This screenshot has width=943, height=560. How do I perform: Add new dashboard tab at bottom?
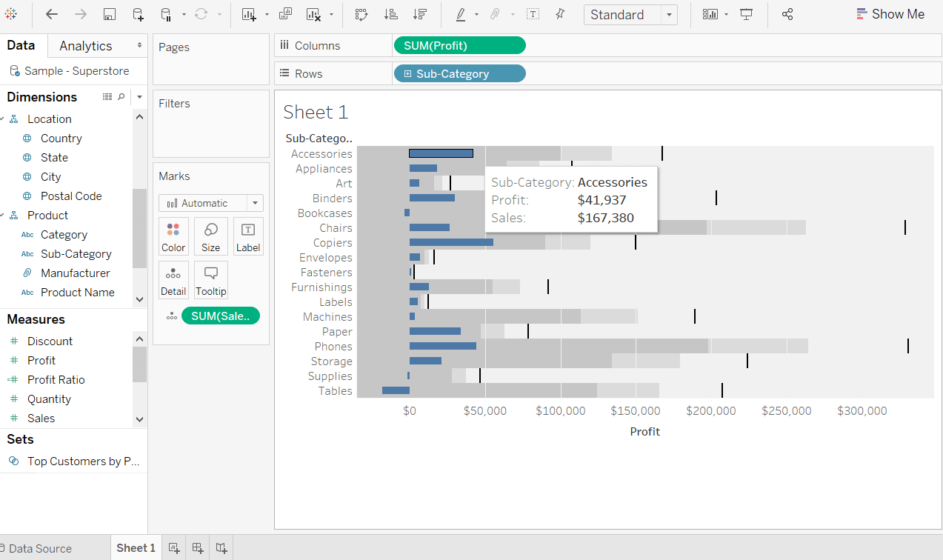click(198, 548)
